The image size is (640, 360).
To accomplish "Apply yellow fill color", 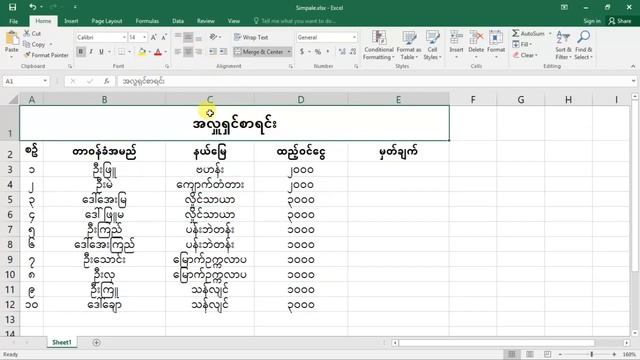I will click(x=142, y=52).
